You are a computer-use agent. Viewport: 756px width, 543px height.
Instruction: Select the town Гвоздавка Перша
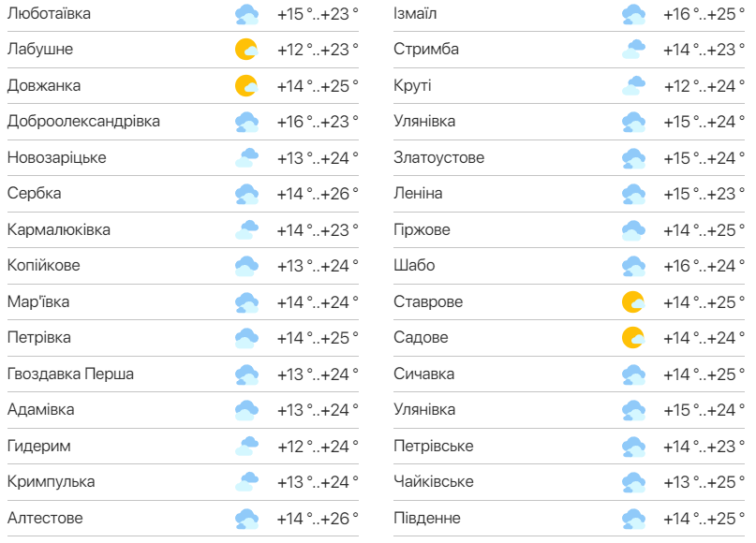(x=67, y=374)
